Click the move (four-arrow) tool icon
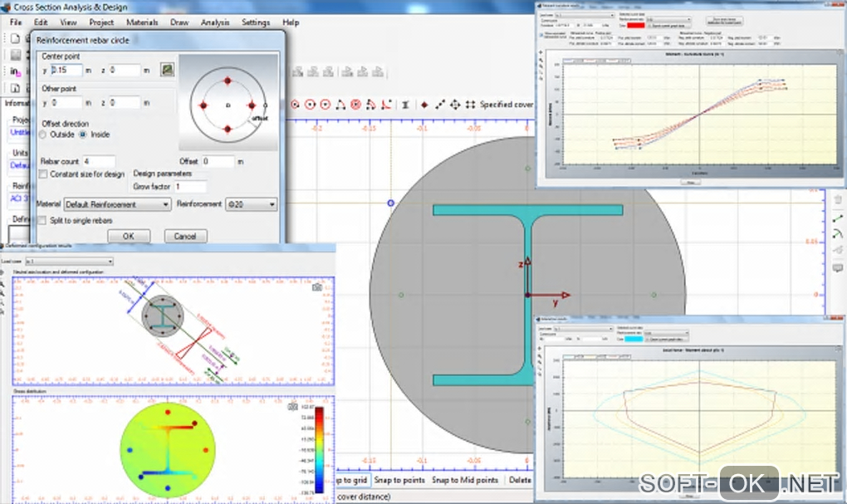Screen dimensions: 847x504 click(x=455, y=105)
